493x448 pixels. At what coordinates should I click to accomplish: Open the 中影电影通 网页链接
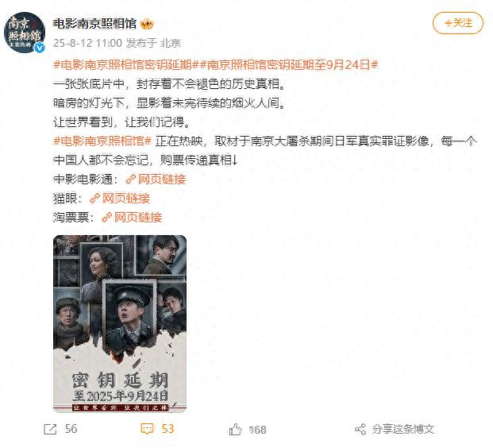(162, 180)
